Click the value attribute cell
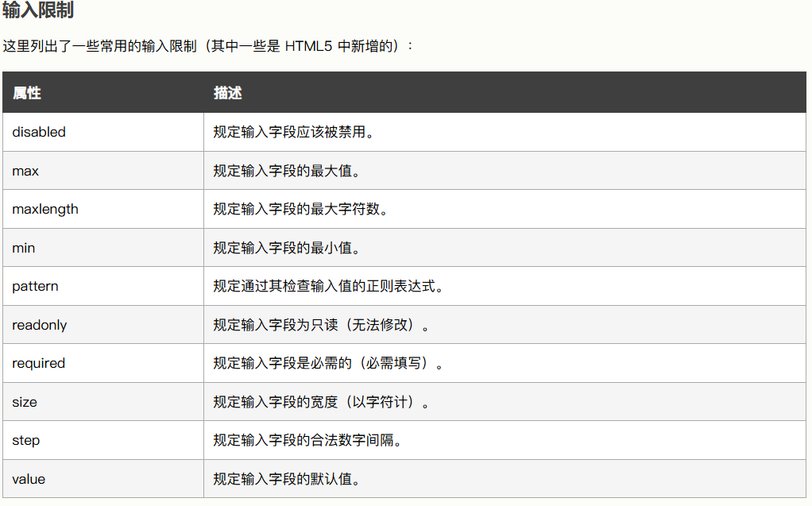The width and height of the screenshot is (812, 506). [x=29, y=479]
